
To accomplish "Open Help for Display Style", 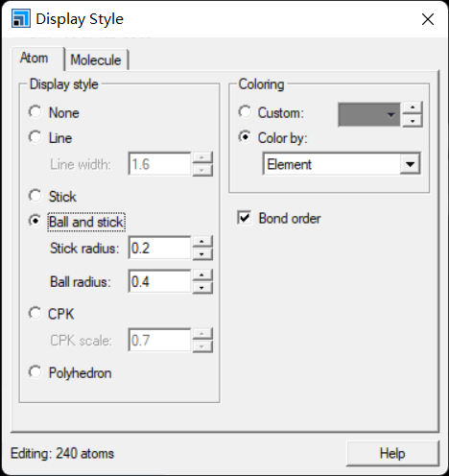I will (x=392, y=453).
